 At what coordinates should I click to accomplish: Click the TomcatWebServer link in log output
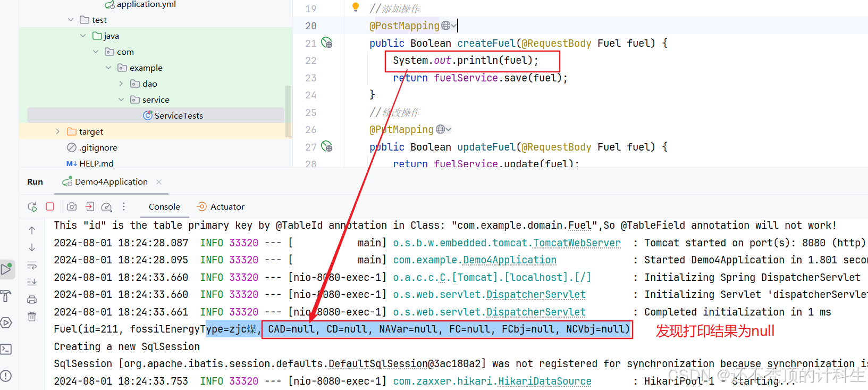click(577, 243)
